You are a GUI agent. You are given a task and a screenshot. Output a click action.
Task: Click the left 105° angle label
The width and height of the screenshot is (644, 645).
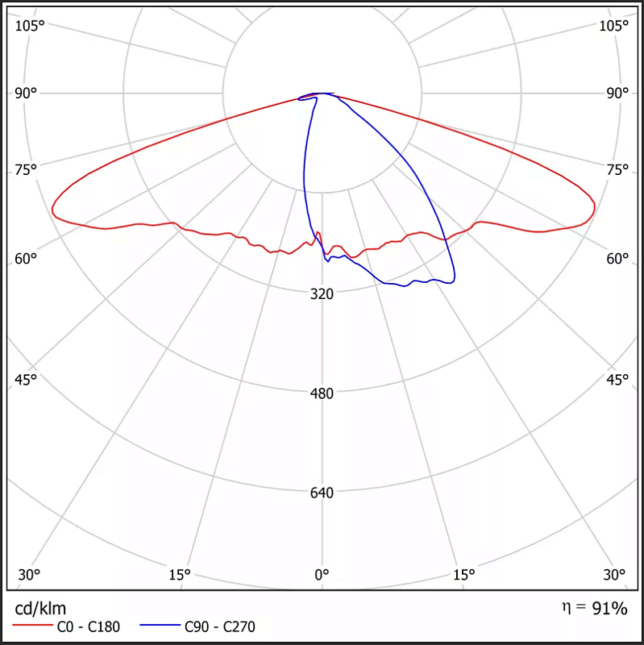30,26
